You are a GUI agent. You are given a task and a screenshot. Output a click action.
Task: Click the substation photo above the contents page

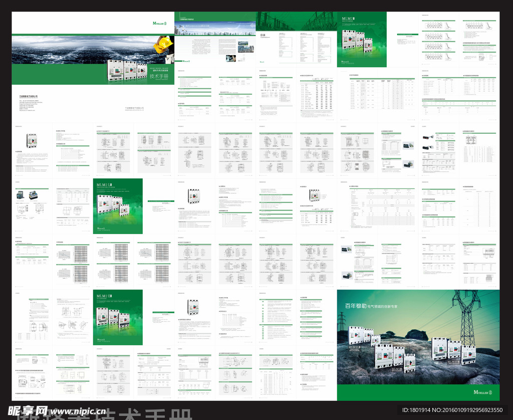click(297, 21)
